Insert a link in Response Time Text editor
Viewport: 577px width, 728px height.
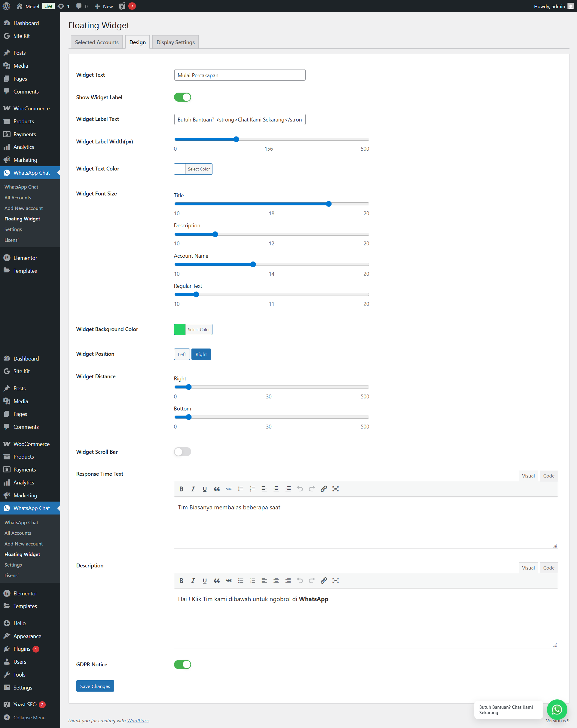pos(324,489)
